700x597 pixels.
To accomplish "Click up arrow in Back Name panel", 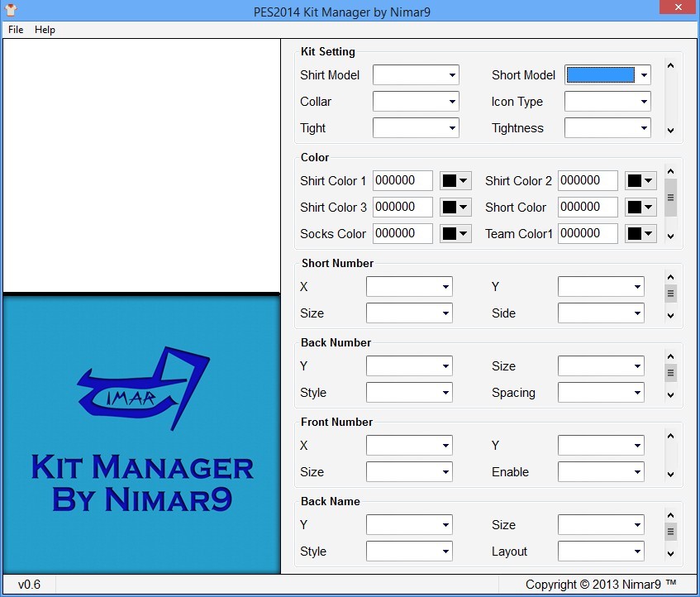I will 670,515.
